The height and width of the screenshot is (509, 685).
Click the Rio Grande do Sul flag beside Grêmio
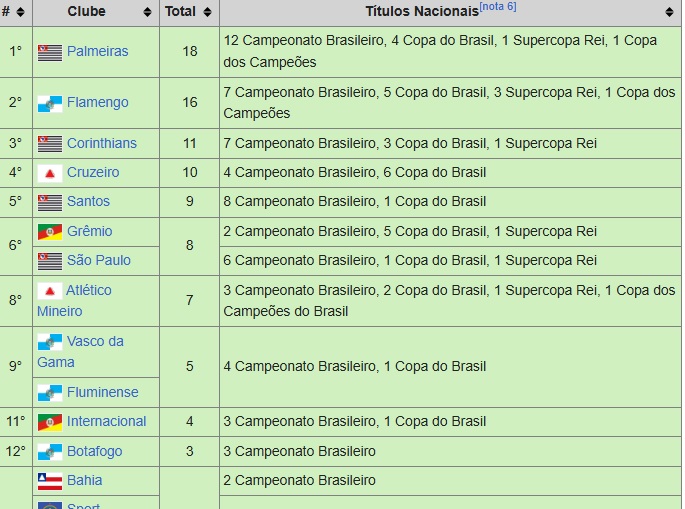click(50, 232)
